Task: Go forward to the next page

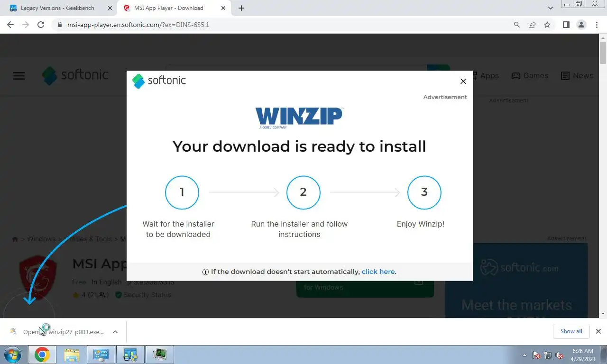Action: tap(26, 25)
